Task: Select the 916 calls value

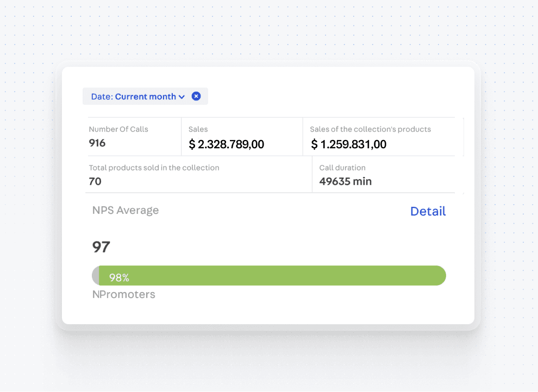Action: pos(97,143)
